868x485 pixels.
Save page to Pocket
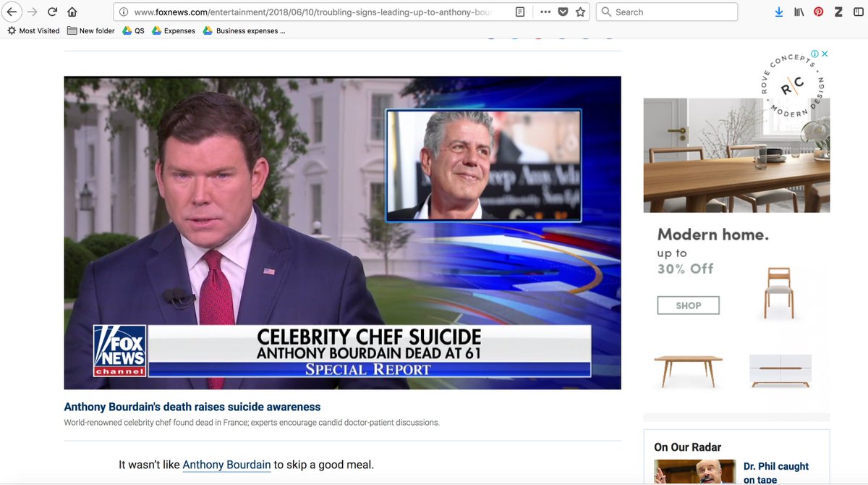563,12
